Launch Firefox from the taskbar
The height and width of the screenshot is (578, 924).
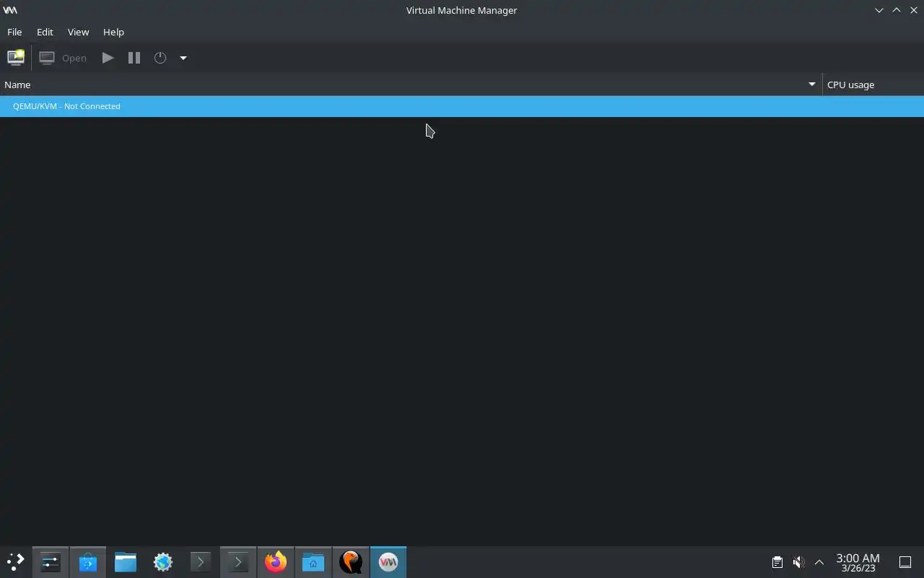pyautogui.click(x=276, y=562)
